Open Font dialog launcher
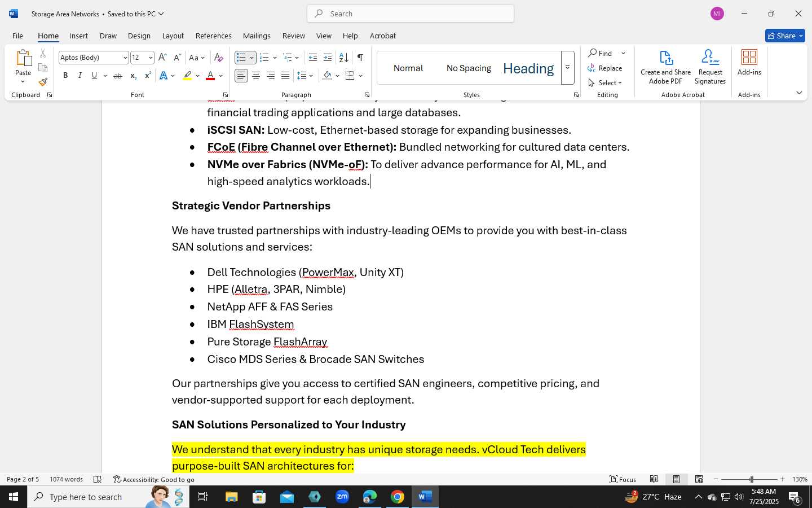Image resolution: width=812 pixels, height=508 pixels. tap(225, 95)
